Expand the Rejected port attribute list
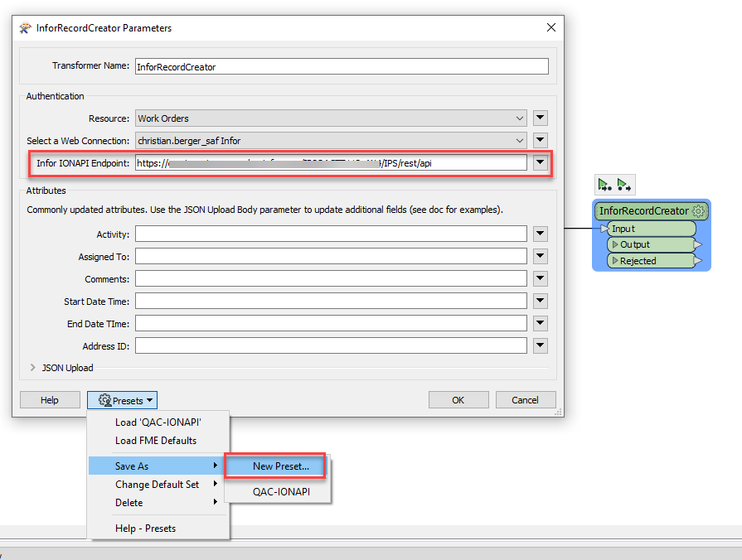 point(615,261)
